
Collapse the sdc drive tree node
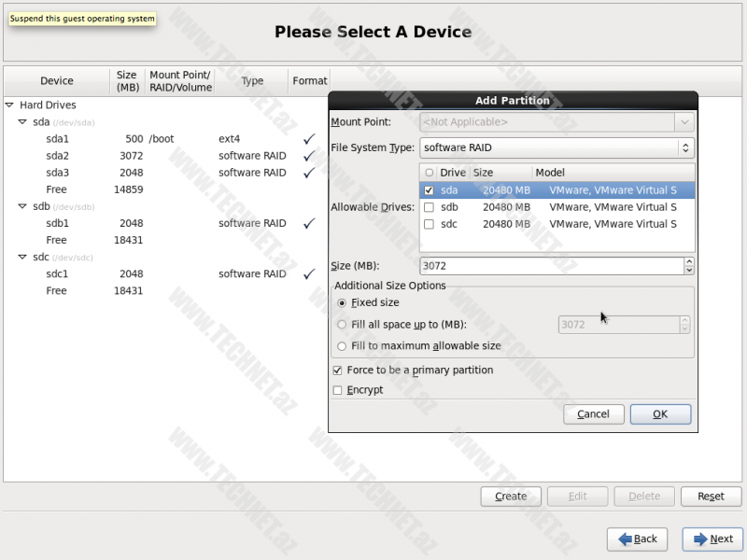22,257
